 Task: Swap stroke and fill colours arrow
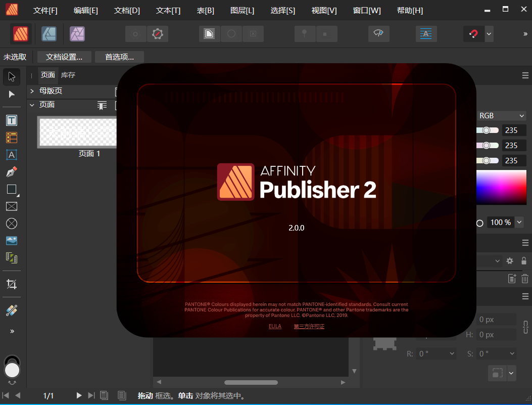(x=12, y=383)
